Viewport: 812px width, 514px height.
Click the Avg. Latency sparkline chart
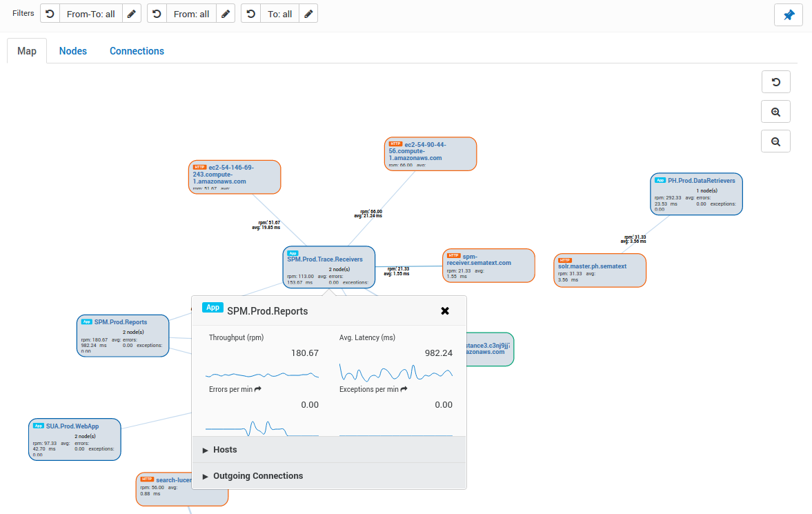(395, 373)
